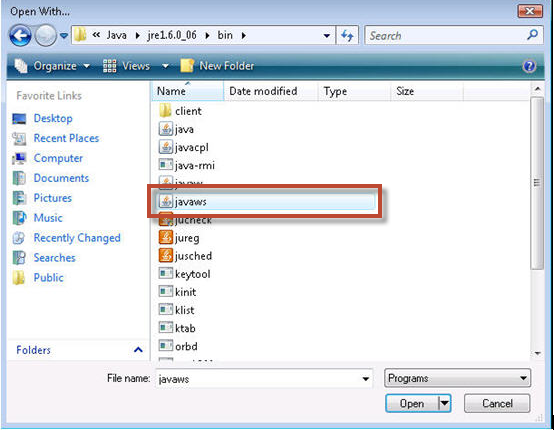Click the refresh icon beside address bar

tap(347, 35)
